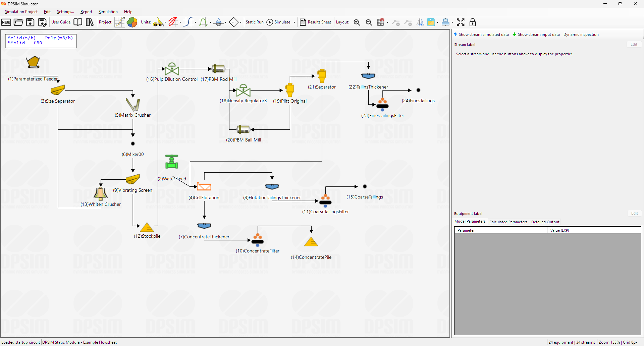Click the flip/mirror layout icon

tap(420, 22)
